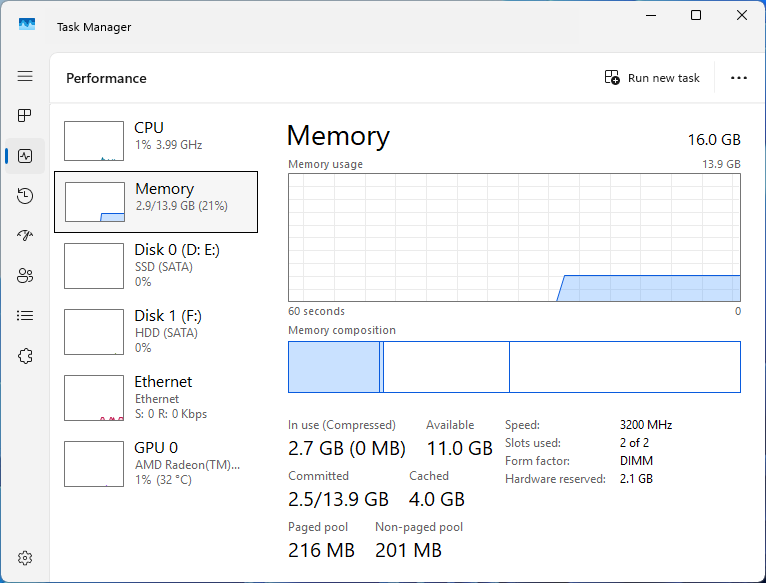The width and height of the screenshot is (766, 583).
Task: Select the Ethernet performance entry
Action: tap(156, 398)
